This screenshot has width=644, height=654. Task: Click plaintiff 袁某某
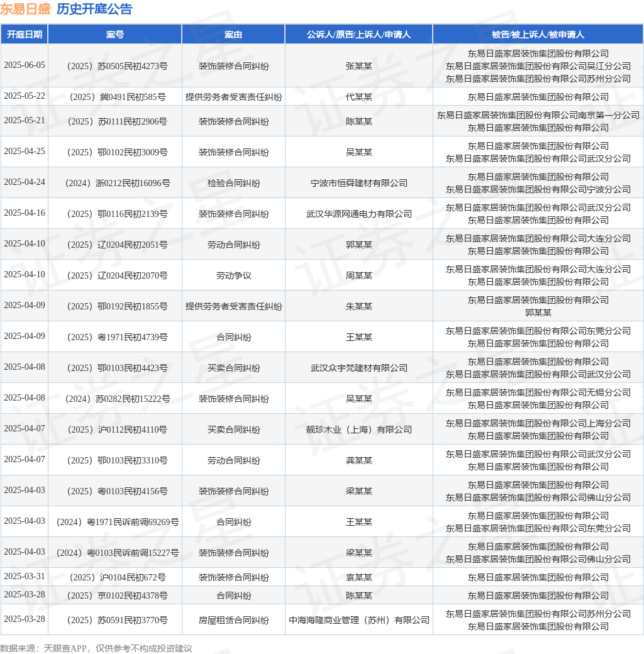(x=358, y=578)
